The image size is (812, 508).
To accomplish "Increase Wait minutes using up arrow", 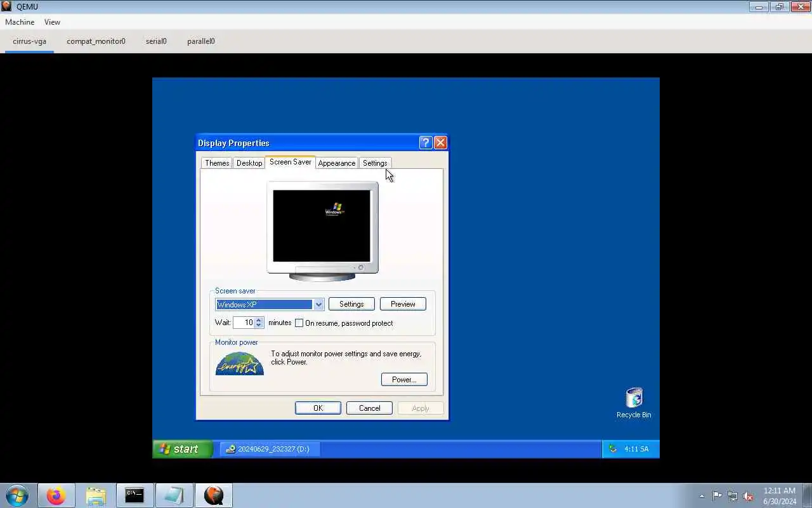I will click(x=259, y=320).
